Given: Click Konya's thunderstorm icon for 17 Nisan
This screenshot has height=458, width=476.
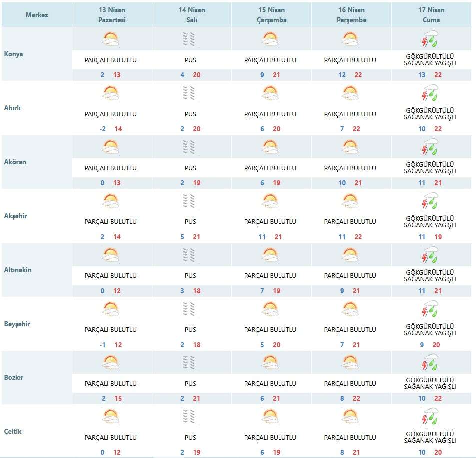Looking at the screenshot, I should 430,39.
